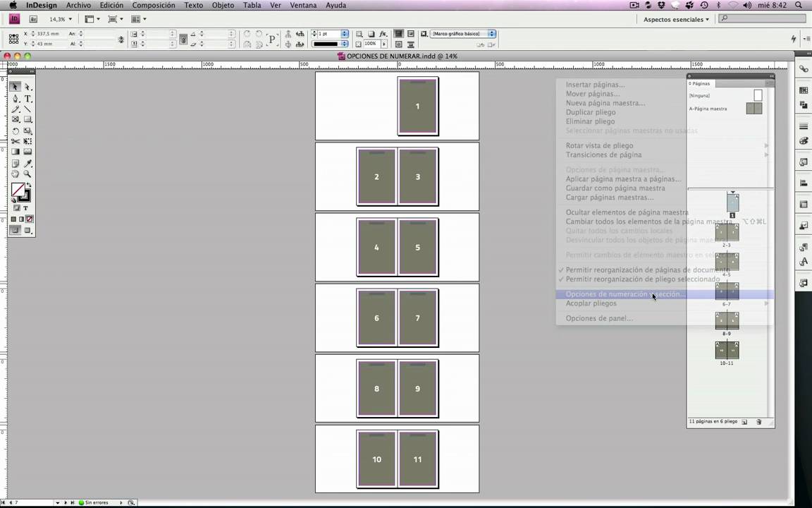The width and height of the screenshot is (812, 508).
Task: Open the Aspectos esenciales workspace dropdown
Action: click(x=677, y=19)
